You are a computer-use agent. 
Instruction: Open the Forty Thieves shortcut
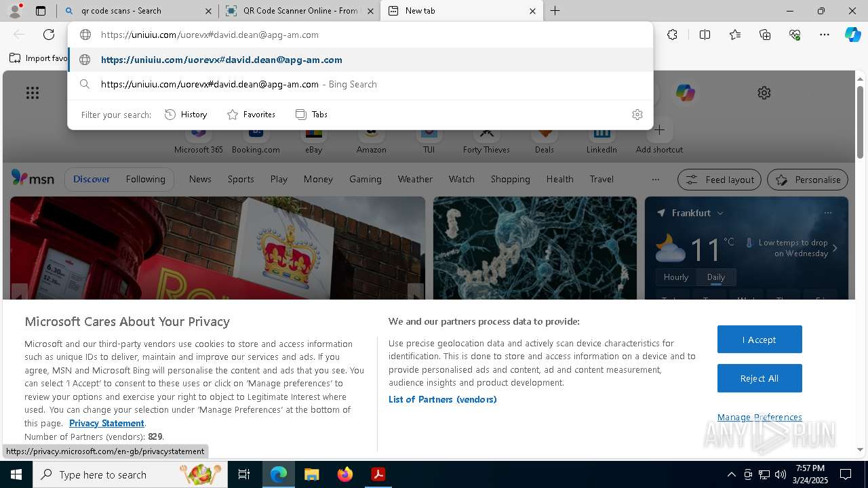[x=486, y=141]
